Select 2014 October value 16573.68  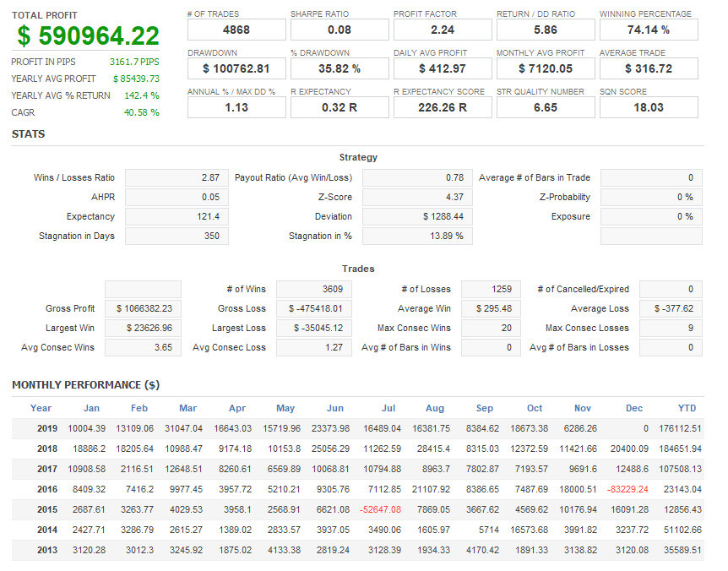pos(530,530)
